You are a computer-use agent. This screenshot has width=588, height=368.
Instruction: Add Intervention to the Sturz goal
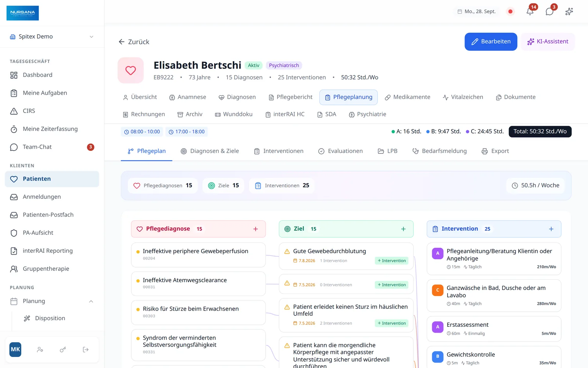click(391, 323)
